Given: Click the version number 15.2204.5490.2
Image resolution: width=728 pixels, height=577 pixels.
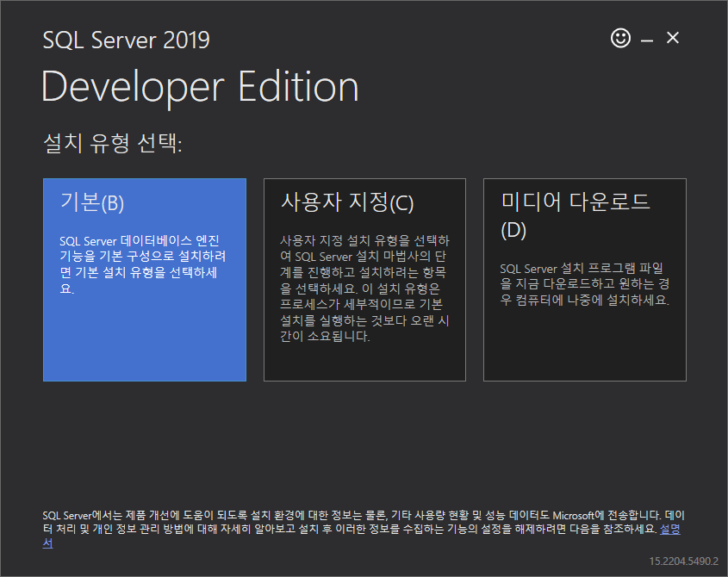Looking at the screenshot, I should [x=683, y=561].
